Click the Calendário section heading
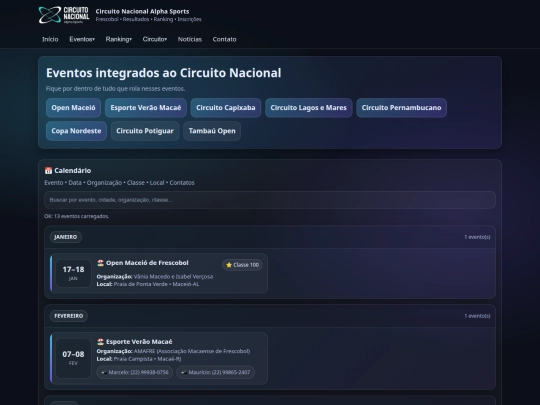The height and width of the screenshot is (405, 540). click(x=73, y=170)
